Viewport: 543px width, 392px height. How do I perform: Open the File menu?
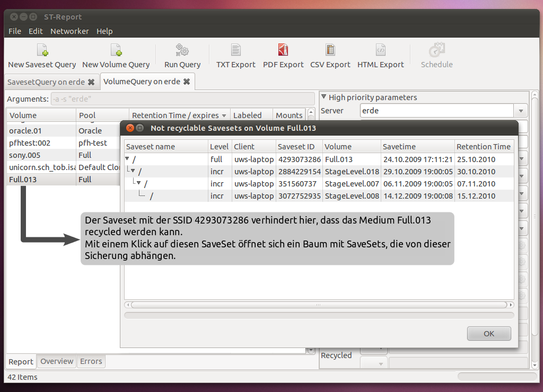click(x=15, y=31)
